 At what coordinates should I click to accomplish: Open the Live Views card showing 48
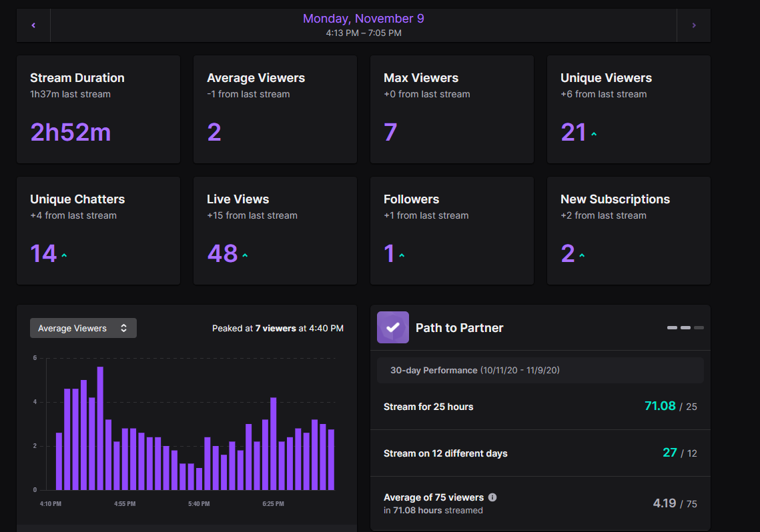pos(276,231)
